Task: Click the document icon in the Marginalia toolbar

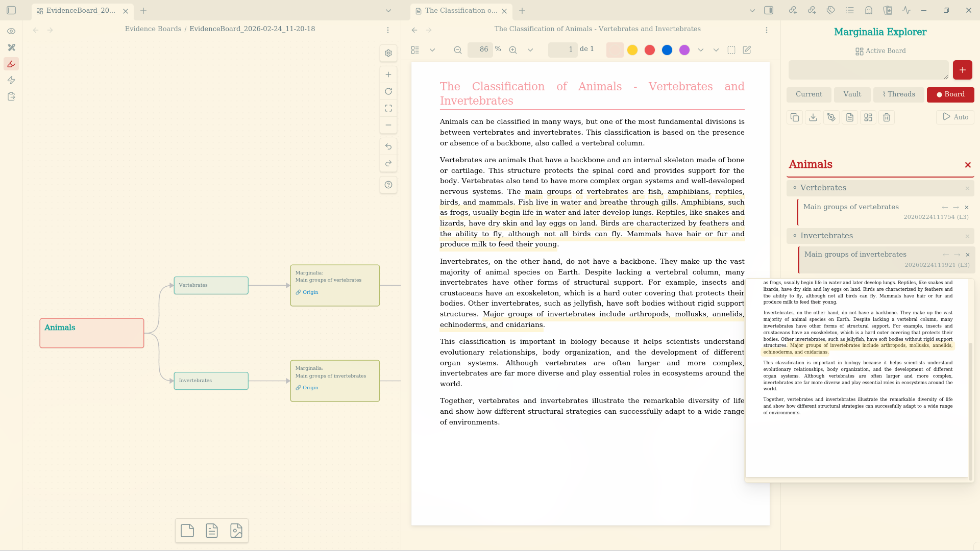Action: [x=850, y=117]
